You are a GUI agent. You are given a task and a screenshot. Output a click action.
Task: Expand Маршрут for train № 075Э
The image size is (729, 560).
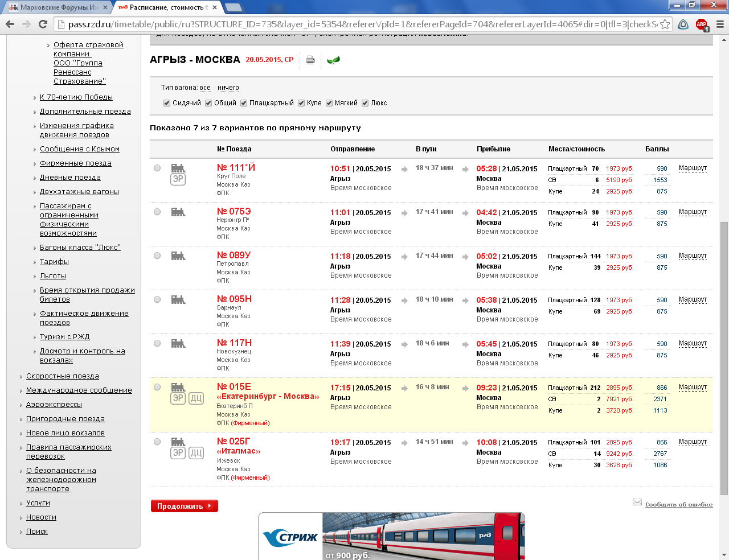point(693,212)
